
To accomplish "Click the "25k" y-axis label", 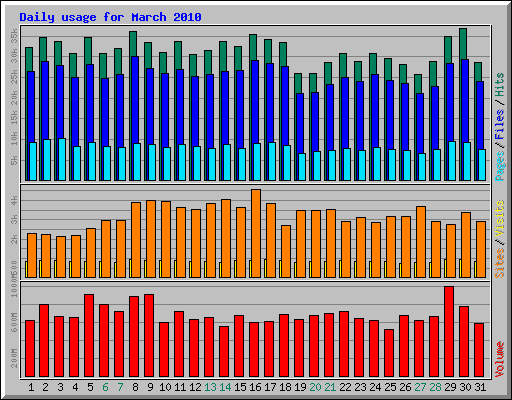I will tap(14, 77).
